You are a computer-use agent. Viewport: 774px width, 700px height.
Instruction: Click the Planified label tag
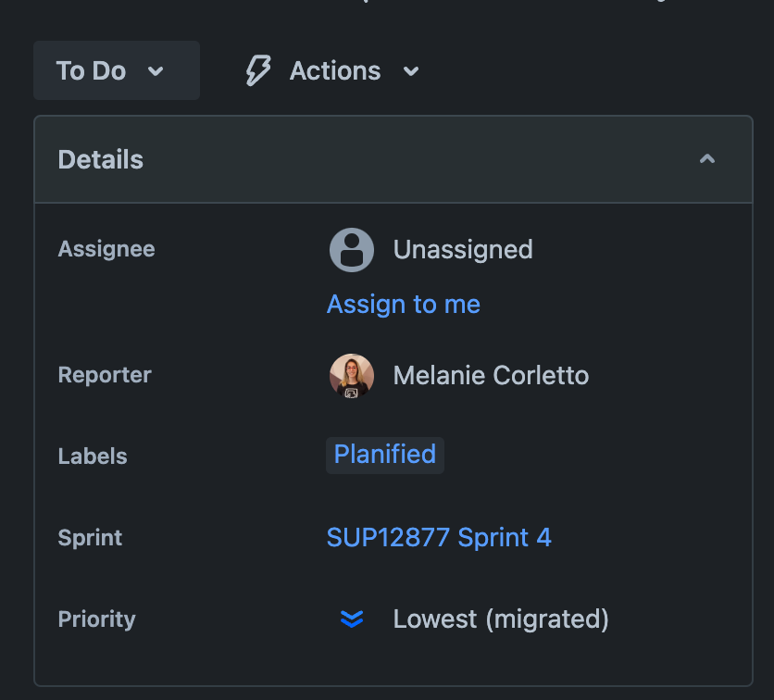pyautogui.click(x=385, y=455)
